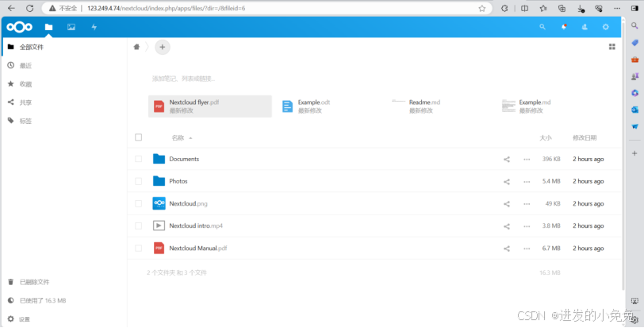This screenshot has height=328, width=644.
Task: Click the browser address bar URL
Action: tap(166, 8)
